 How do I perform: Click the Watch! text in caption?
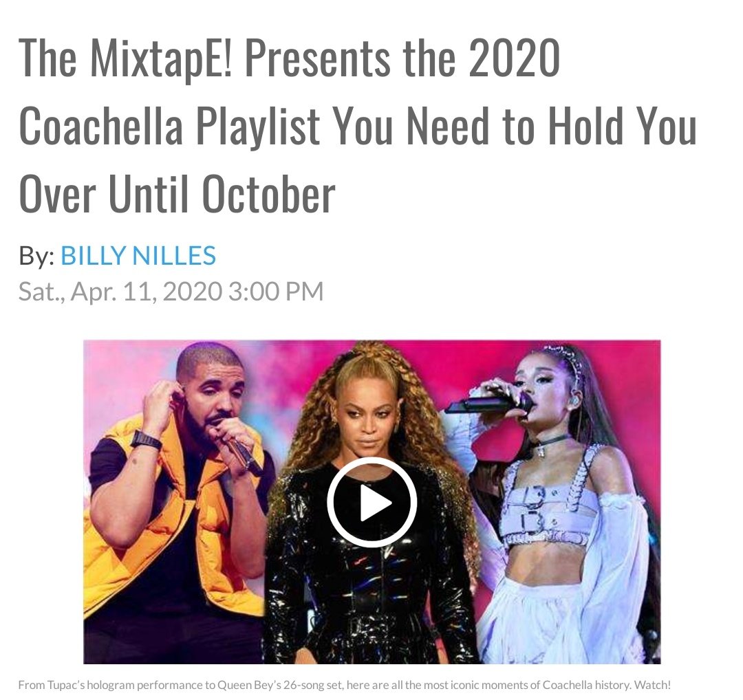click(652, 685)
